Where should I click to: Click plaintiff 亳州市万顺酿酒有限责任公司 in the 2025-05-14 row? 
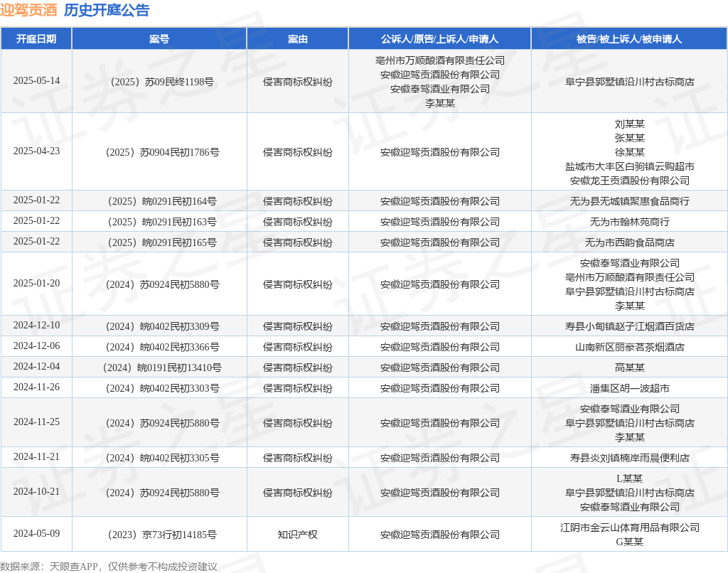[439, 60]
